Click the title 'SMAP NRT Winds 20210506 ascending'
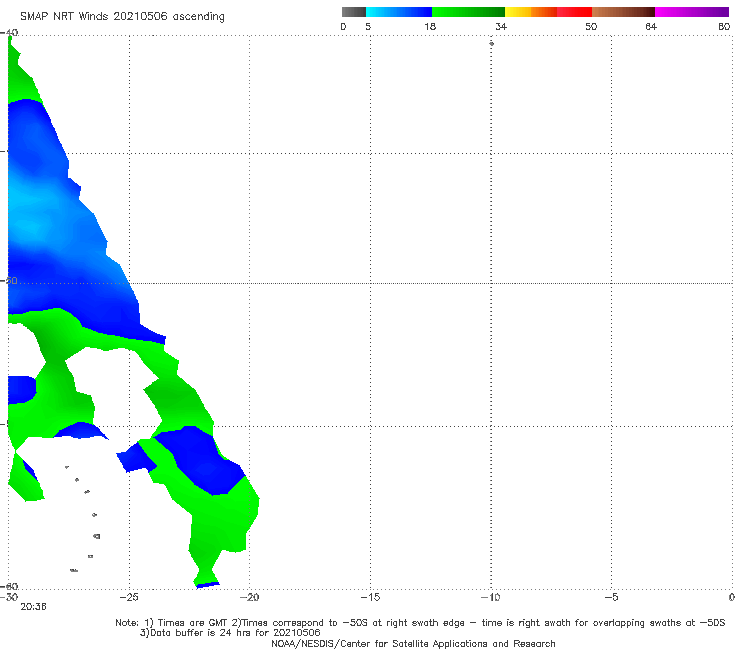This screenshot has height=650, width=740. 122,16
